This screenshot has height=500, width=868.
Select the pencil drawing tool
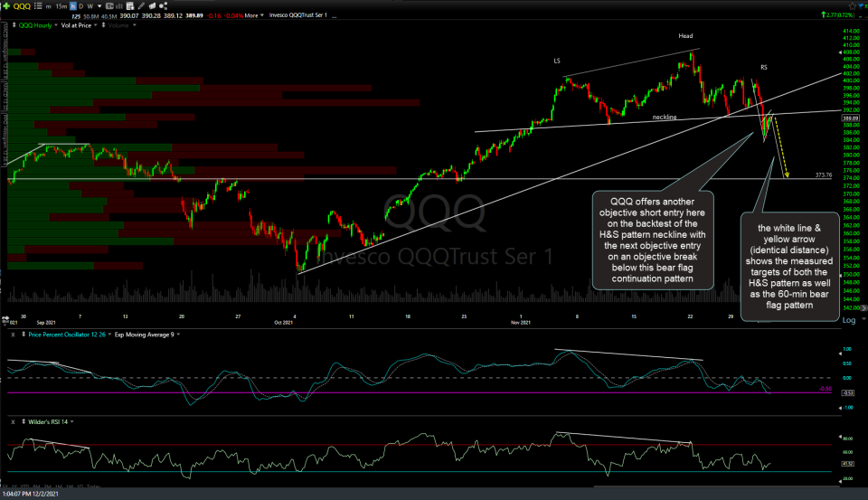(x=141, y=6)
